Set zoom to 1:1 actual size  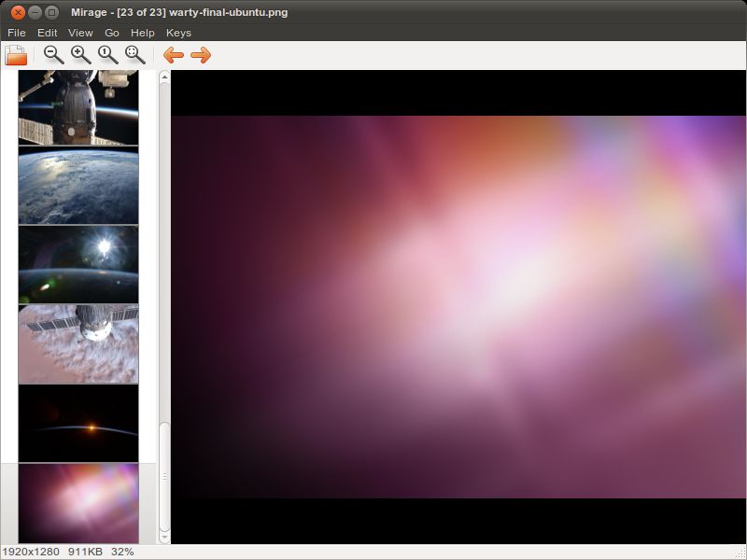point(107,55)
